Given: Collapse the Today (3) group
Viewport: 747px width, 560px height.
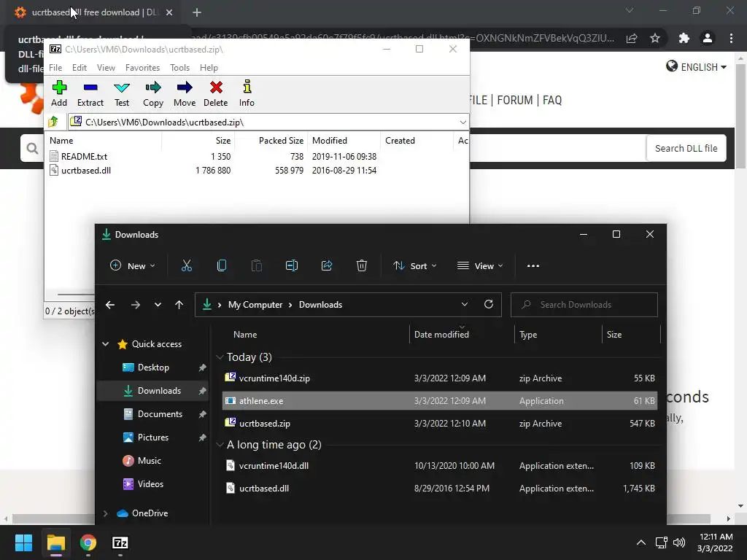Looking at the screenshot, I should [220, 357].
